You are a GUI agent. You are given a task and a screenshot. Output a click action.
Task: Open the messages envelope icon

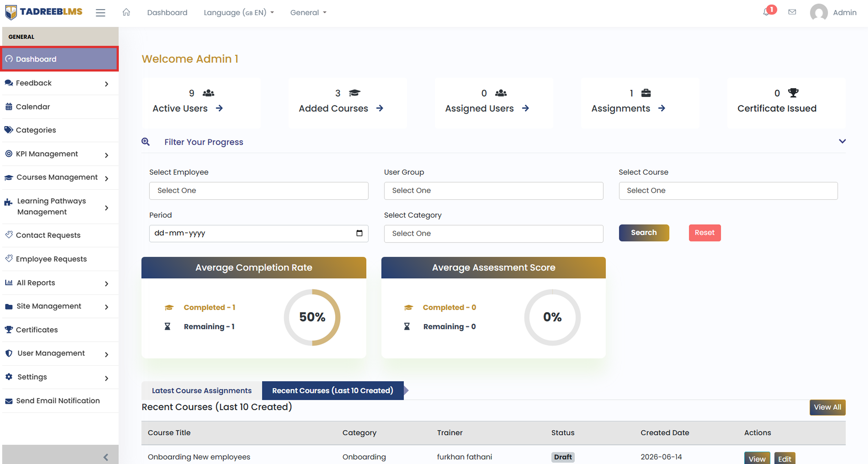coord(792,12)
